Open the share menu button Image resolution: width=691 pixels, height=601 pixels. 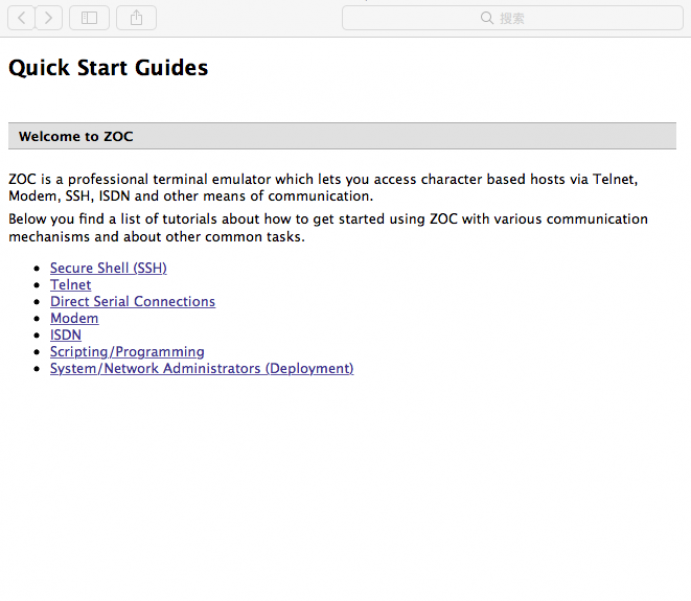click(136, 18)
